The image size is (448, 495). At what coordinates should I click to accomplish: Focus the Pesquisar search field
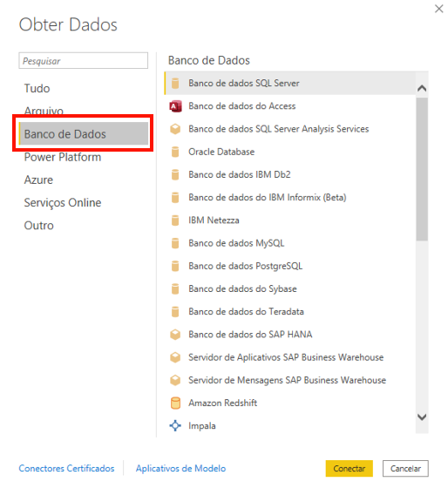[x=84, y=61]
